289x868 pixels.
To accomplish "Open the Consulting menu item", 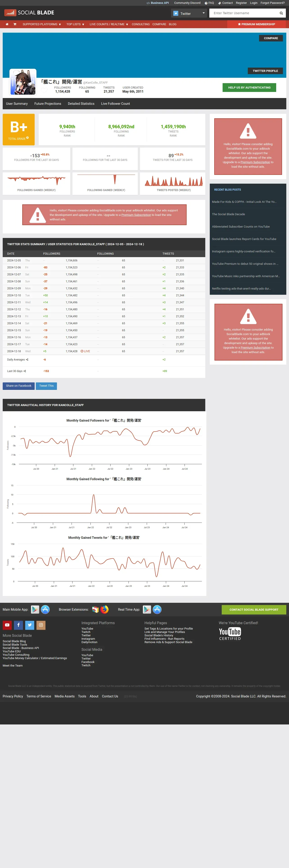I will 141,24.
